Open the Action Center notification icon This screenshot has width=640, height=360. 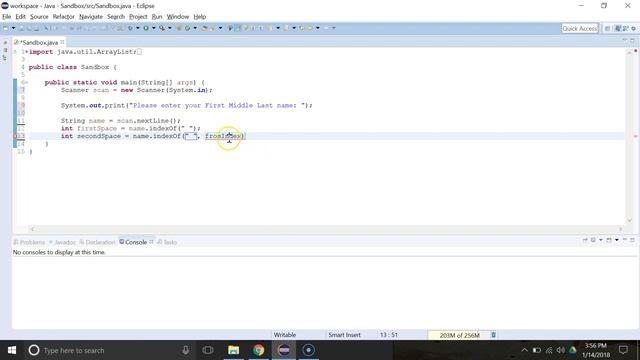click(x=623, y=350)
